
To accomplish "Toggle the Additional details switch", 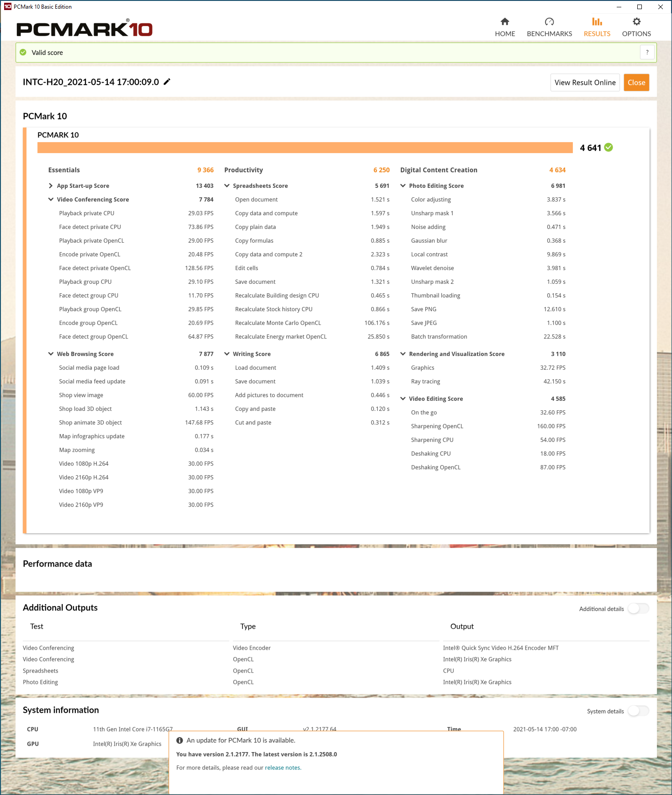I will pyautogui.click(x=638, y=609).
